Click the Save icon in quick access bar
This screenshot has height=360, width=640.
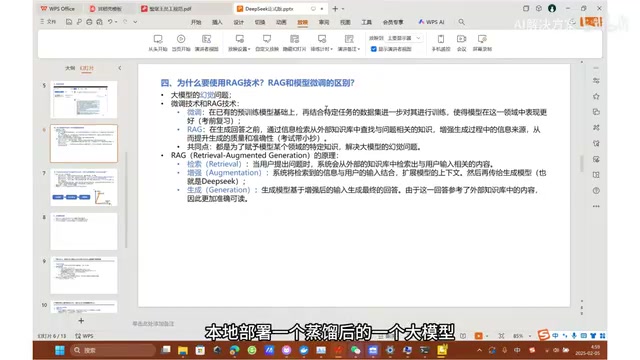(x=69, y=22)
